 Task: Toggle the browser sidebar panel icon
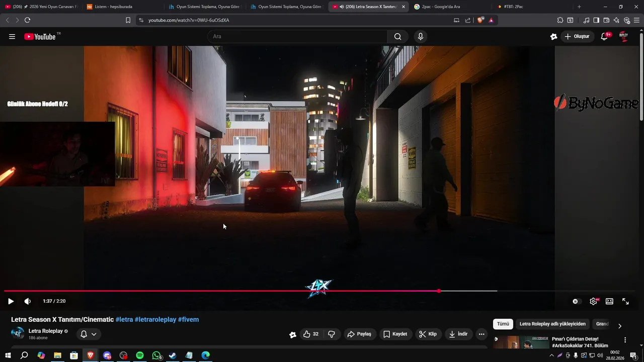[596, 20]
